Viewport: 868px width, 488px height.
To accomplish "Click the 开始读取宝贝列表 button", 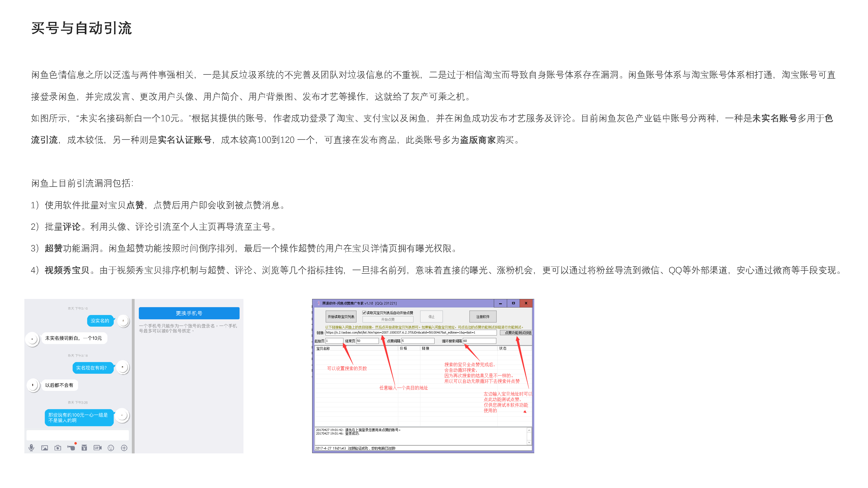I will coord(341,317).
